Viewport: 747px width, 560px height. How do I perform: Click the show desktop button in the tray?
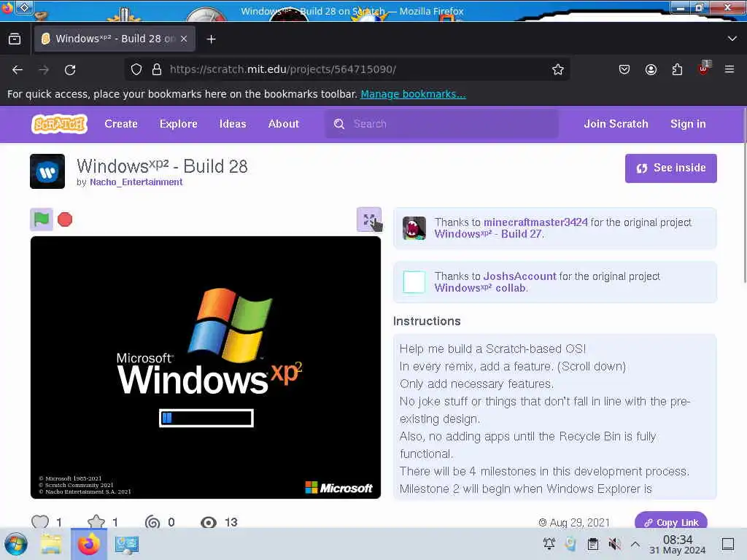tap(728, 544)
